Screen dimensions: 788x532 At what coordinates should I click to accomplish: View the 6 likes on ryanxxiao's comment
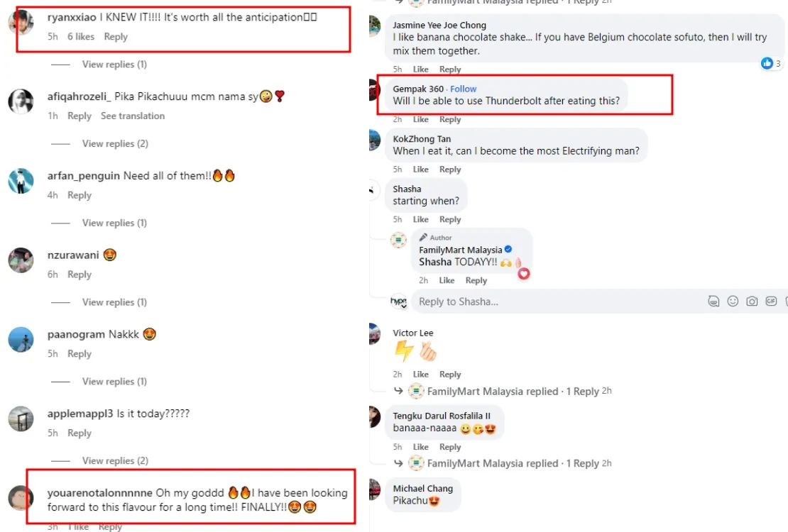click(x=81, y=37)
